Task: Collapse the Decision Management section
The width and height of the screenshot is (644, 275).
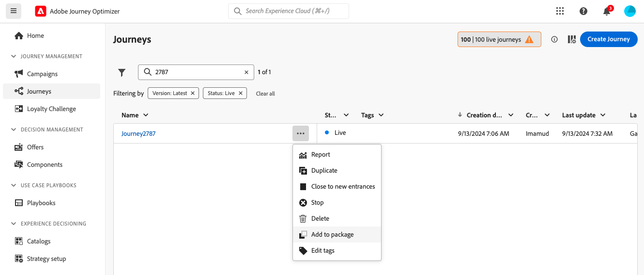Action: [x=14, y=129]
